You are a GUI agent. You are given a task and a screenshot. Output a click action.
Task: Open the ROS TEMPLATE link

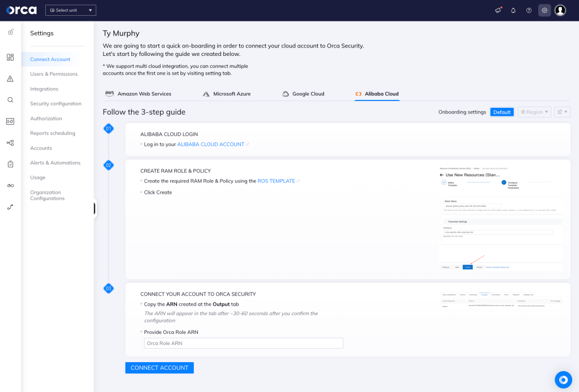pyautogui.click(x=276, y=181)
